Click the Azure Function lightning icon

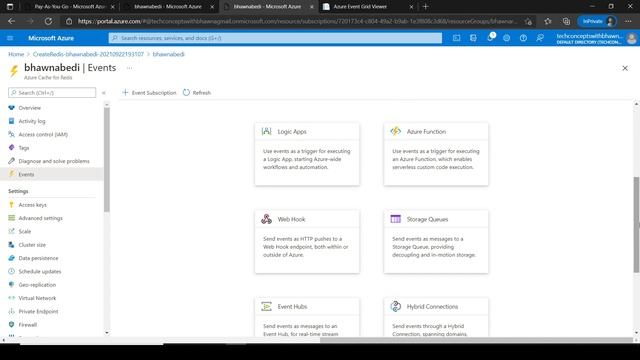tap(396, 131)
